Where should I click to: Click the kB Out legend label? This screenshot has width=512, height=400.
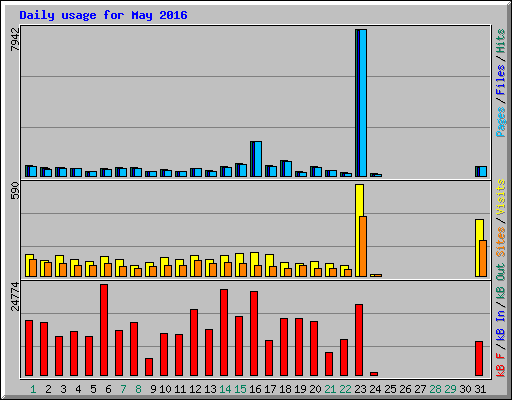pyautogui.click(x=501, y=281)
